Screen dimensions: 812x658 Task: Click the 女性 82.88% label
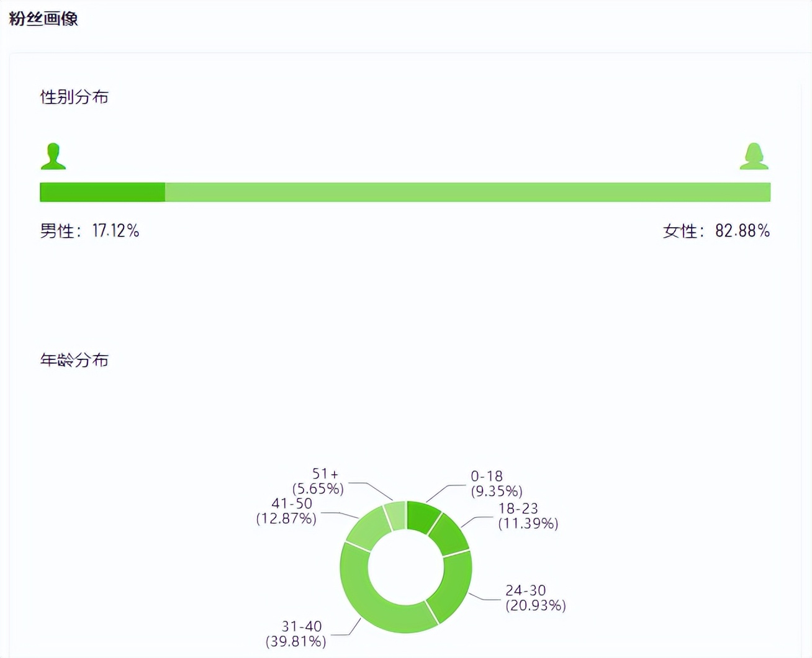point(716,231)
